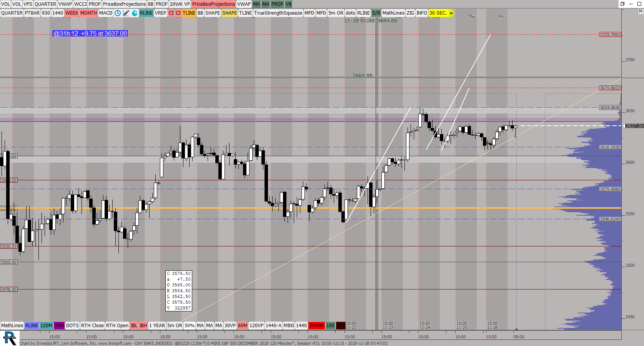The image size is (644, 346).
Task: Click the 3673.8823 red price label
Action: 610,88
